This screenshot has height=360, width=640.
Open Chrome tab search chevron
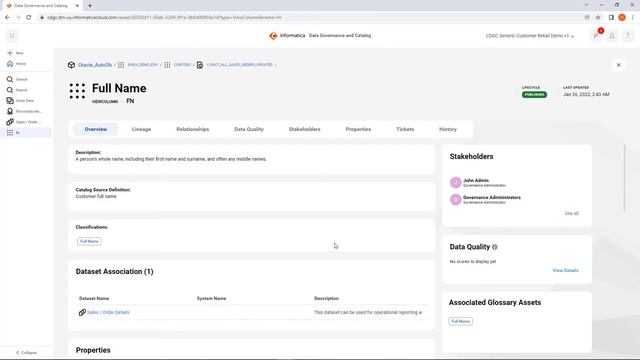point(586,5)
